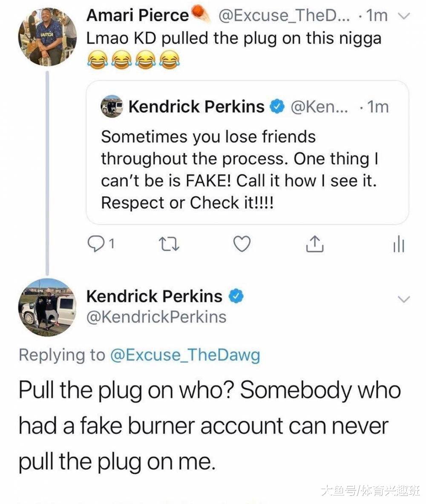Click the Amari Pierce display name
Viewport: 426px width, 504px height.
point(137,16)
